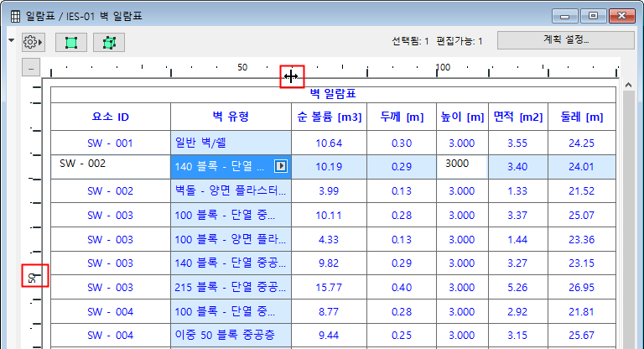
Task: Select the 벽돌 - 양면 플라스터 wall type cell
Action: tap(231, 191)
